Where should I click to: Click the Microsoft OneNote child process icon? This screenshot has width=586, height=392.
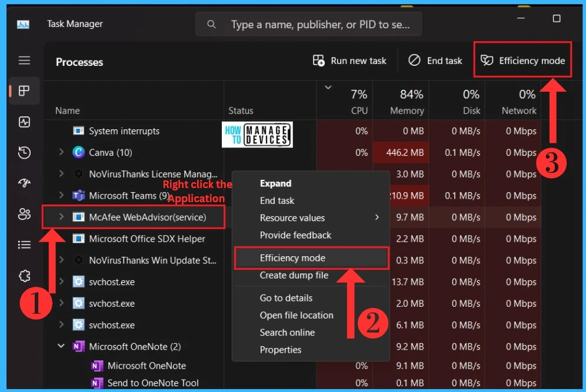point(97,366)
